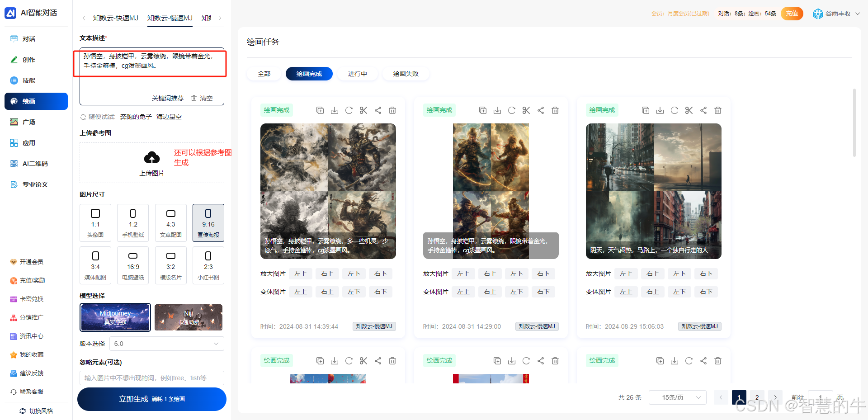868x420 pixels.
Task: Click the upload image cloud icon
Action: (x=152, y=157)
